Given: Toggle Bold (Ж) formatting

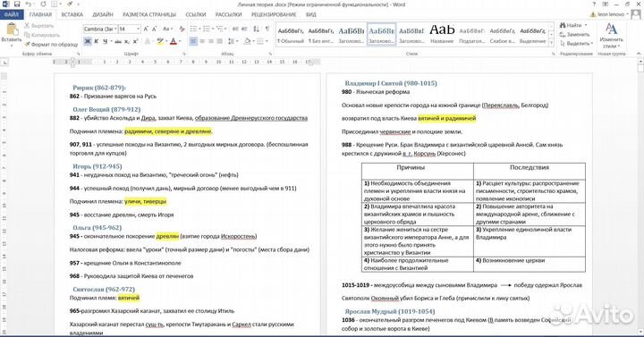Looking at the screenshot, I should tap(87, 41).
